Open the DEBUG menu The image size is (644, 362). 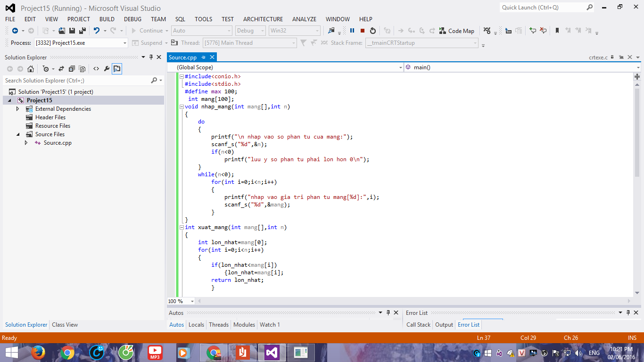coord(132,19)
